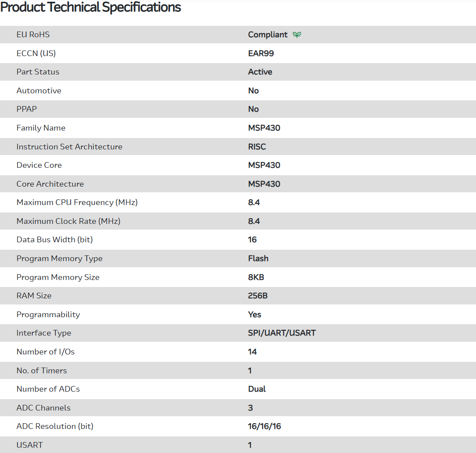Click the Flash program memory type value
Viewport: 476px width, 453px height.
(x=258, y=258)
